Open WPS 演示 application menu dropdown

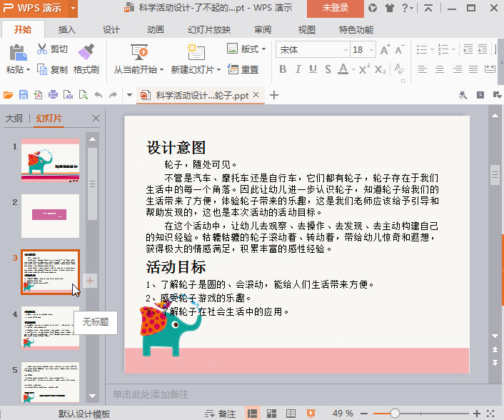coord(74,8)
